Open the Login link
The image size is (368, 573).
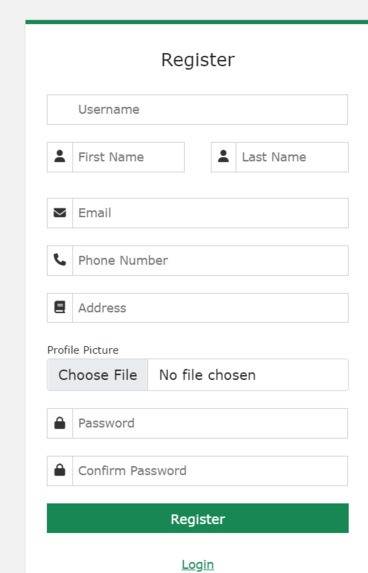(x=198, y=565)
